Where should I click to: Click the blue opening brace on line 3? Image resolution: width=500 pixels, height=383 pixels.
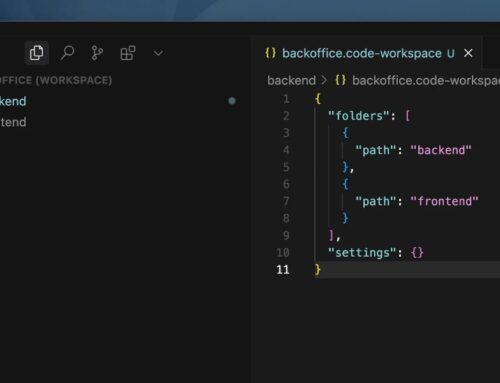345,133
